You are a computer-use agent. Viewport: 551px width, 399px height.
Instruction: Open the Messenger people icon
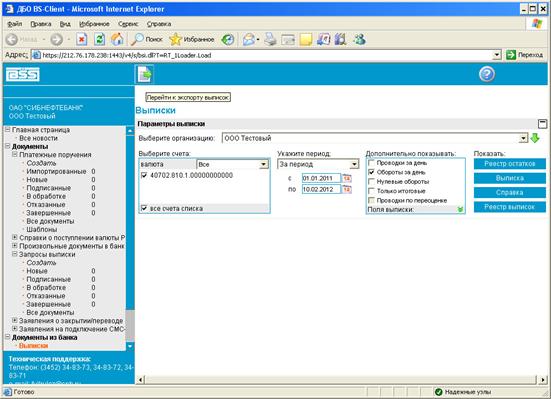click(359, 39)
